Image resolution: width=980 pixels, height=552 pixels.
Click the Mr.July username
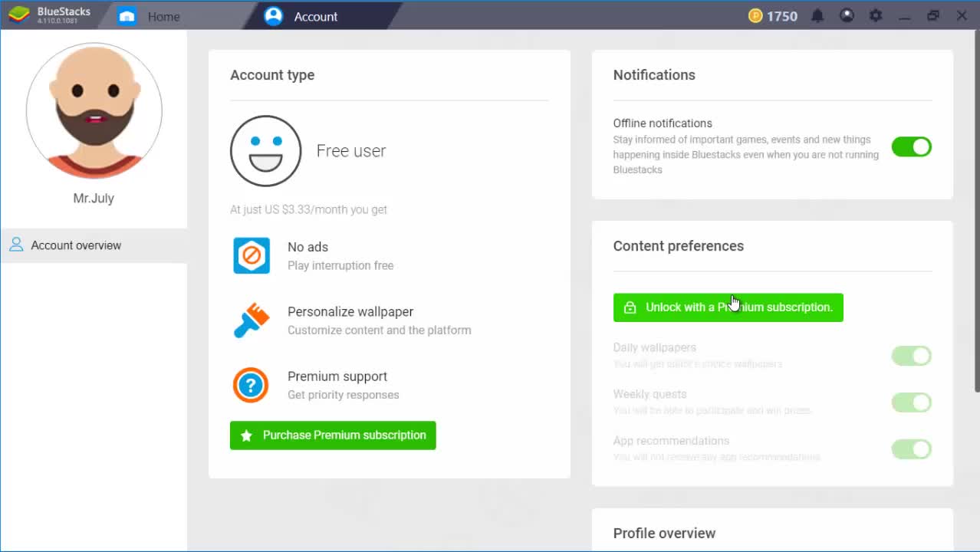[94, 198]
